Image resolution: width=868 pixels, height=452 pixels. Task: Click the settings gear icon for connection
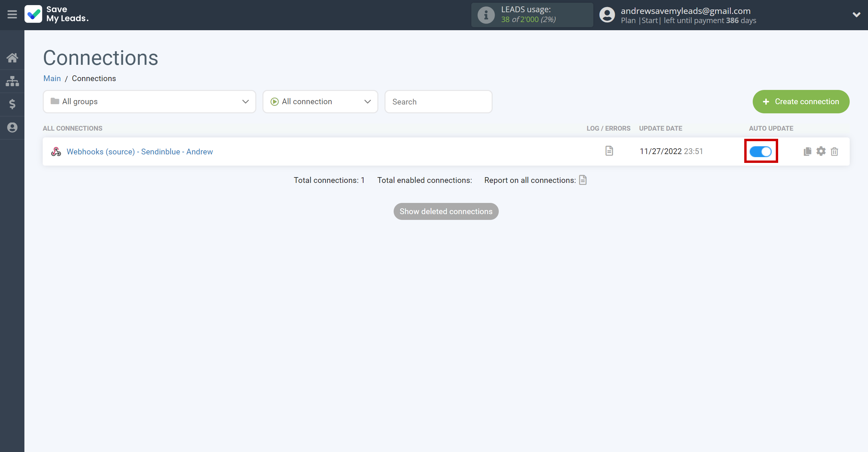[x=821, y=151]
